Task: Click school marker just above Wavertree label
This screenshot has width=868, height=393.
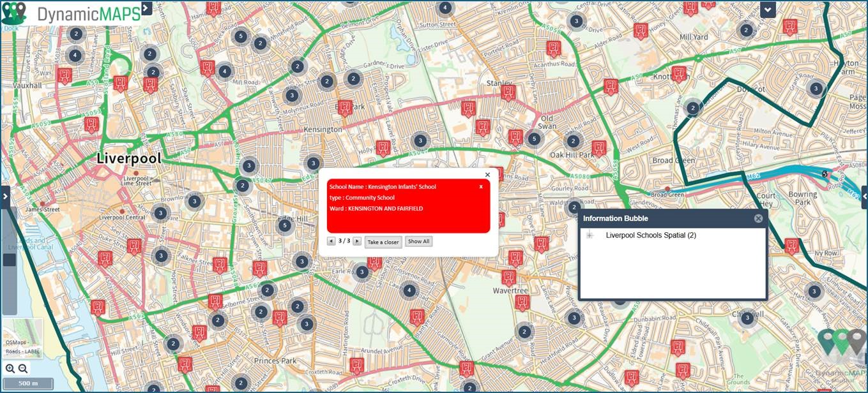Action: point(508,278)
